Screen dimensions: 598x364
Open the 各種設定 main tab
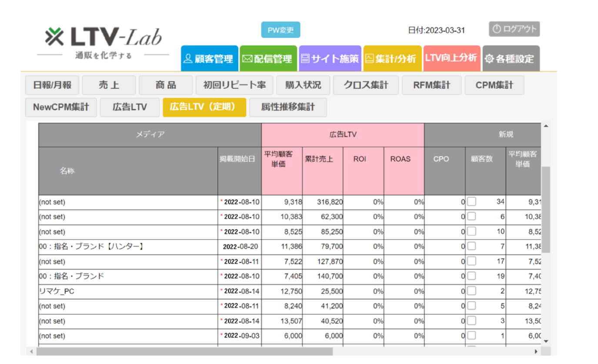click(x=511, y=58)
